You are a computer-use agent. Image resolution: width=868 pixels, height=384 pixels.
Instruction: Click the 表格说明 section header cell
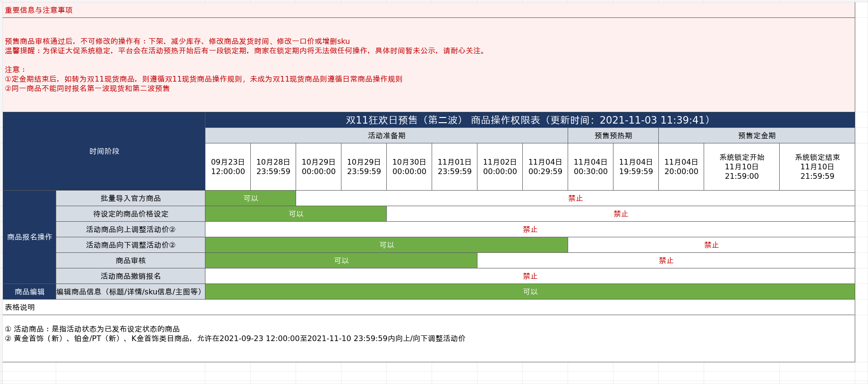click(x=20, y=307)
